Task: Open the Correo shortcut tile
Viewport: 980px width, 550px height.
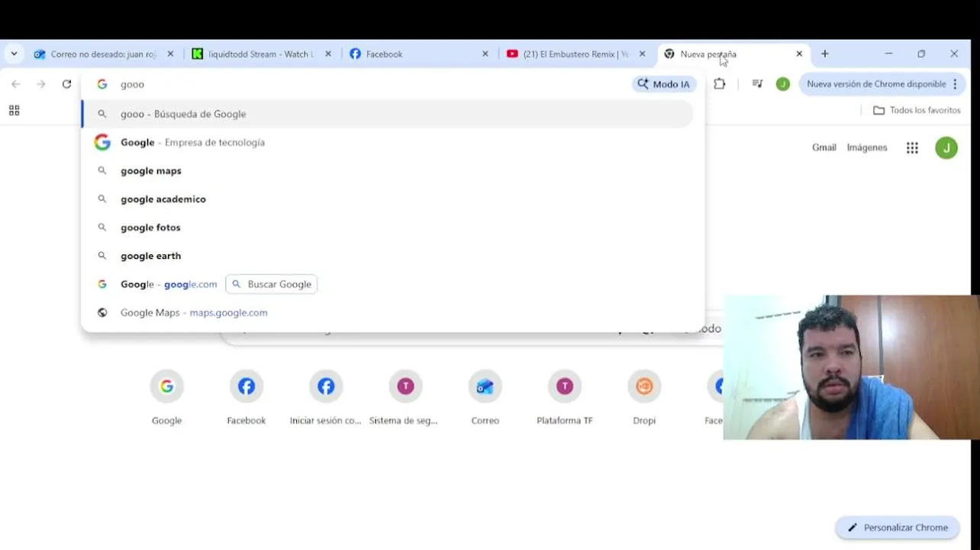Action: (485, 397)
